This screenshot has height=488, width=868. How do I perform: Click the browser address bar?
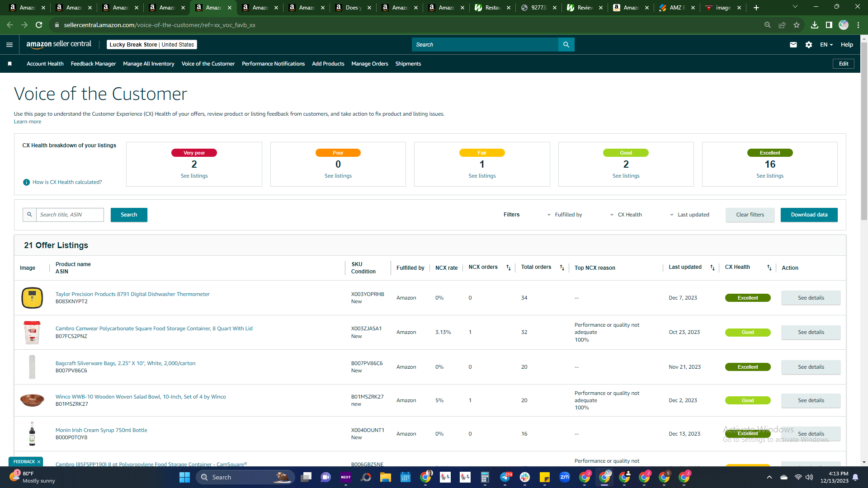coord(407,25)
